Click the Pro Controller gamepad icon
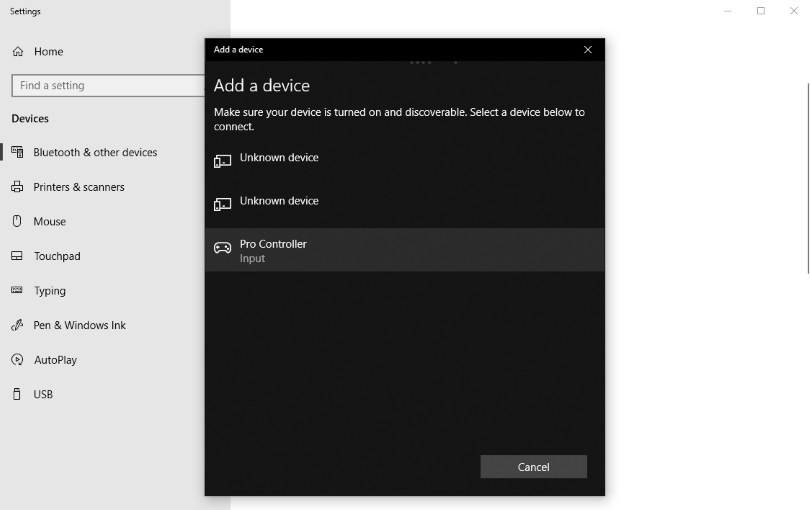Image resolution: width=810 pixels, height=510 pixels. (223, 248)
